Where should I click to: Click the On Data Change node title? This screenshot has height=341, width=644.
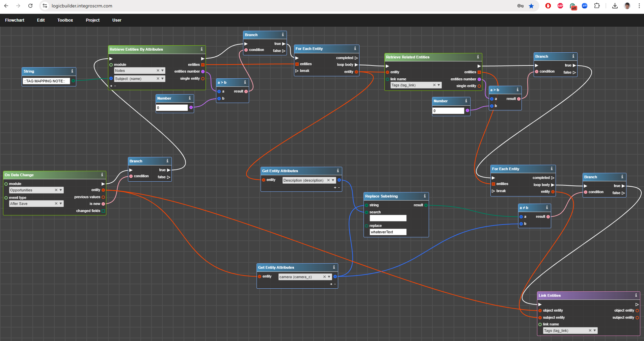19,175
